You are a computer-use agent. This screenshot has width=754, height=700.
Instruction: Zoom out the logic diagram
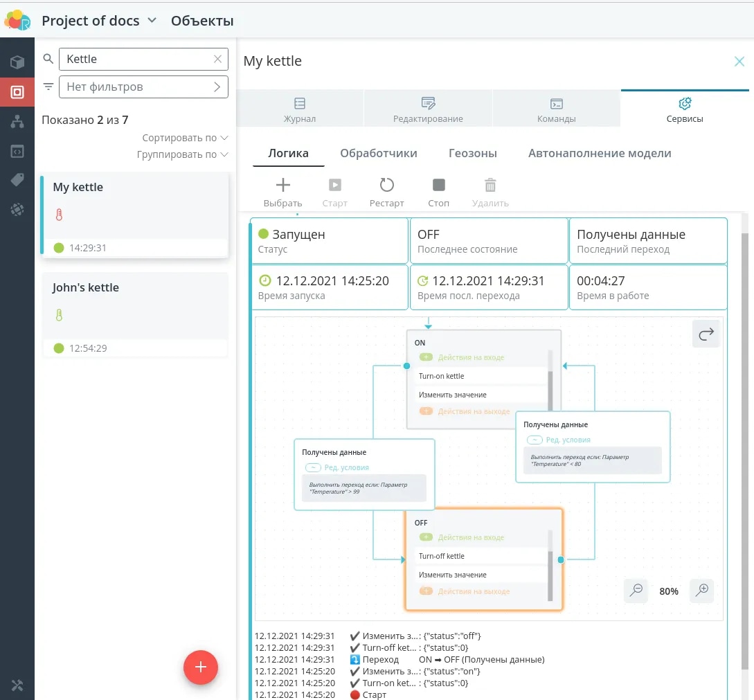point(636,591)
